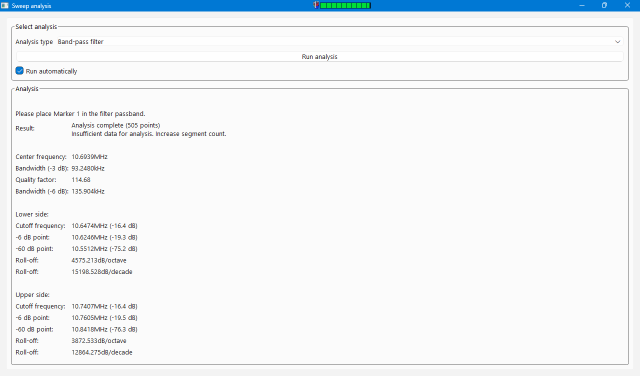Click the 'Please place Marker 1' instruction text
This screenshot has height=376, width=640.
(x=80, y=113)
